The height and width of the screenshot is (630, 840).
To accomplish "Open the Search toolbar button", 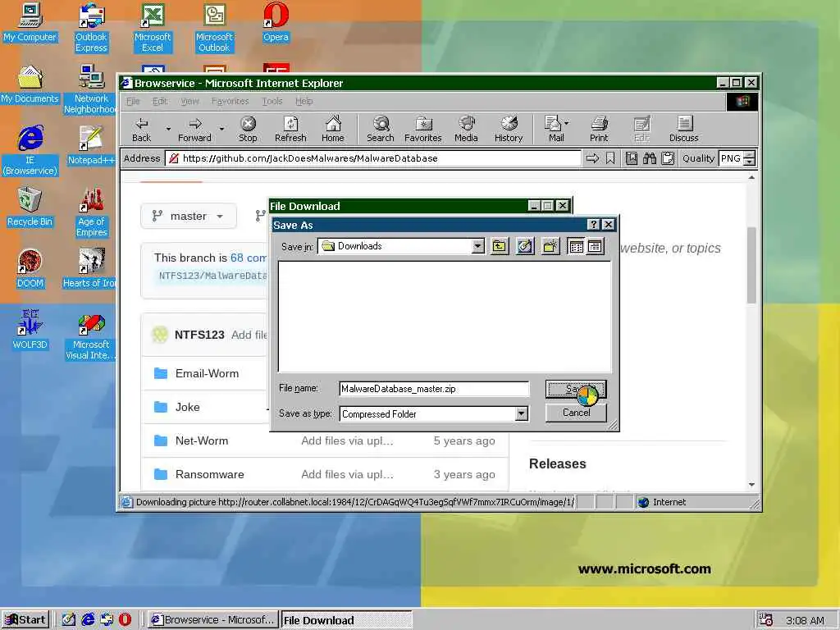I will pos(381,129).
